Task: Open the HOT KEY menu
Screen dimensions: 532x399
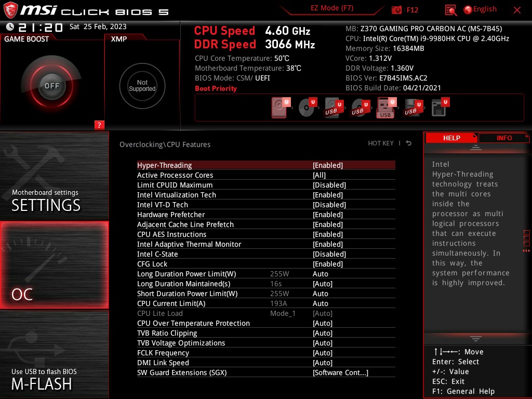Action: coord(381,143)
